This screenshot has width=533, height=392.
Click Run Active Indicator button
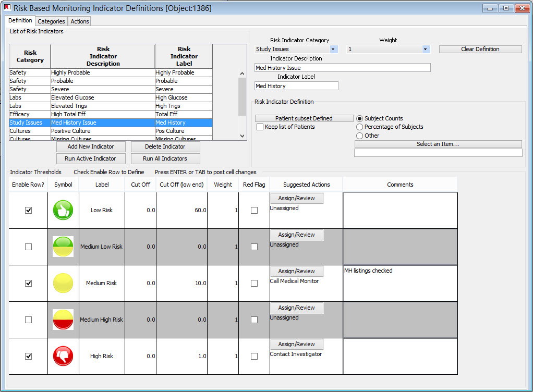pos(91,158)
